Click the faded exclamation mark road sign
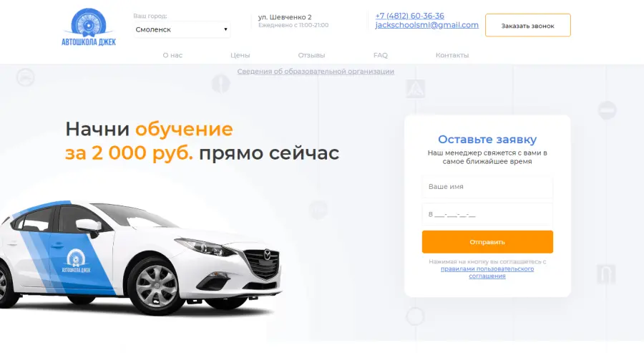This screenshot has height=353, width=644. click(220, 84)
